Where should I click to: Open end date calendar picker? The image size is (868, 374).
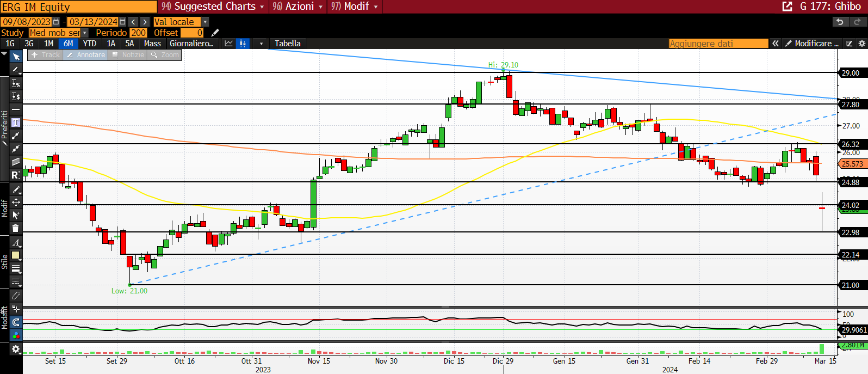(122, 22)
